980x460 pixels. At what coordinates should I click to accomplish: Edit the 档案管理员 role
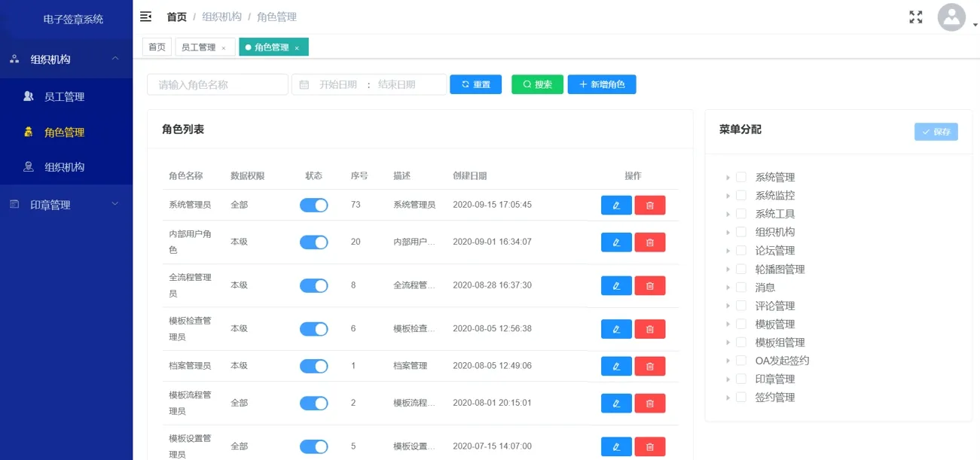(616, 366)
